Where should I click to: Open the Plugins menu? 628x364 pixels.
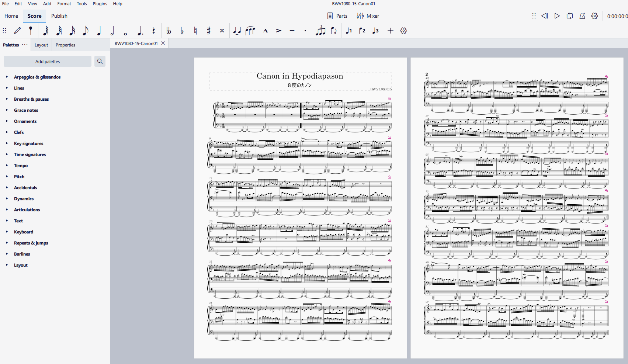(x=100, y=4)
